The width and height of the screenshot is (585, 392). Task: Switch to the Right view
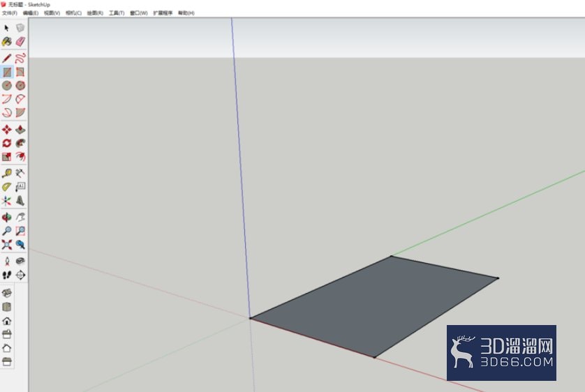point(7,334)
